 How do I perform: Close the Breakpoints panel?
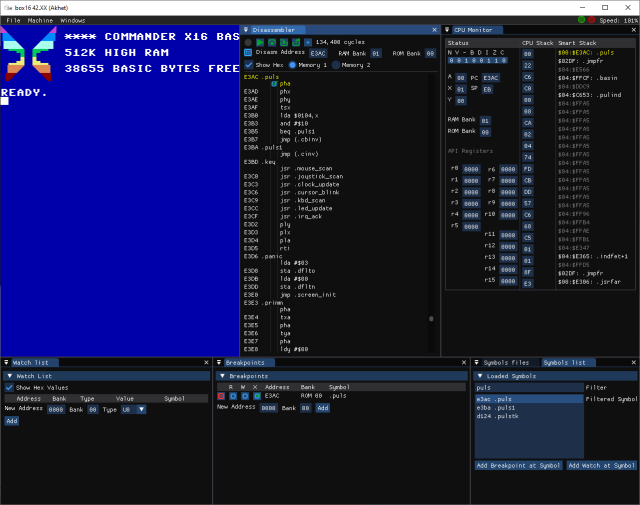[x=464, y=363]
